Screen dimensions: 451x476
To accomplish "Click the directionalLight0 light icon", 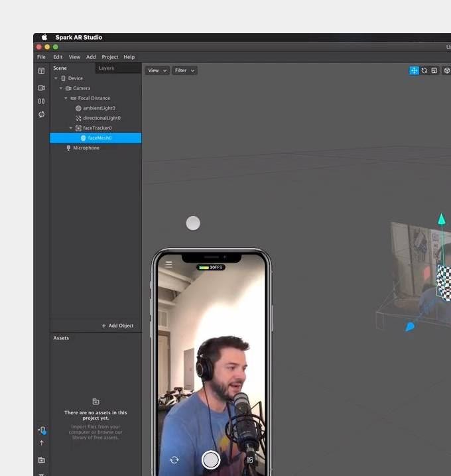I will pos(78,118).
